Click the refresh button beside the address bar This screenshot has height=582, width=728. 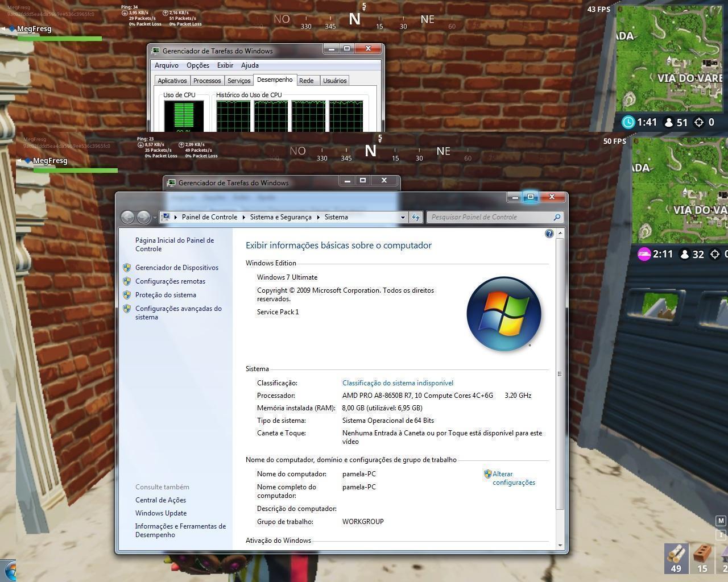coord(415,217)
